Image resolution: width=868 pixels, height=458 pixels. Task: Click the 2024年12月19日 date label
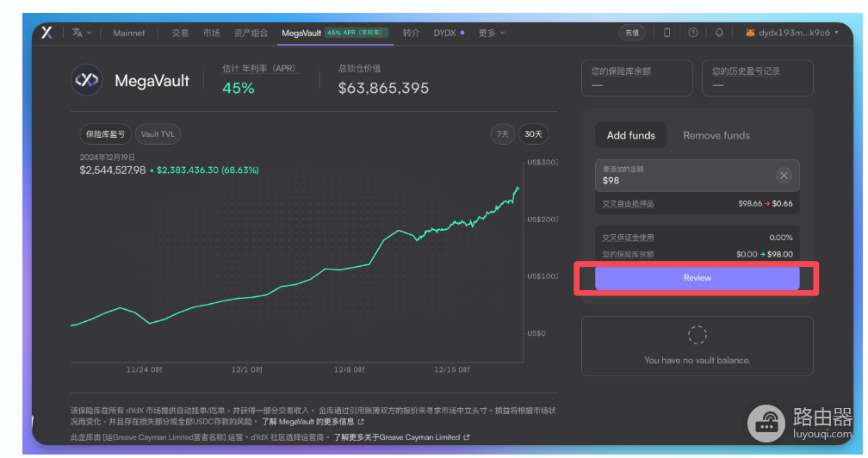click(107, 157)
